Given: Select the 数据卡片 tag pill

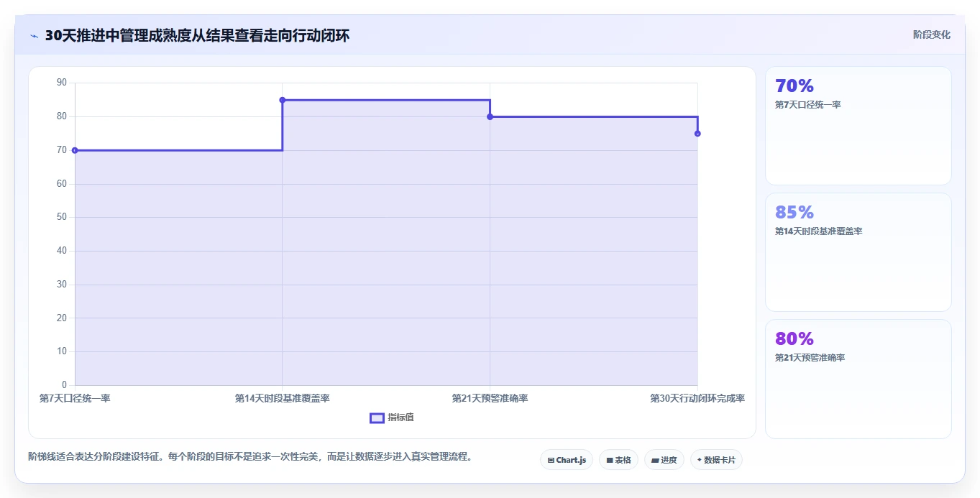Looking at the screenshot, I should 716,460.
